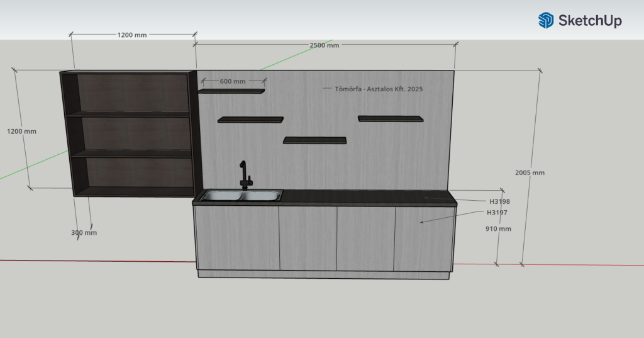
Task: Select the 600 mm shelf dimension label
Action: pos(233,81)
